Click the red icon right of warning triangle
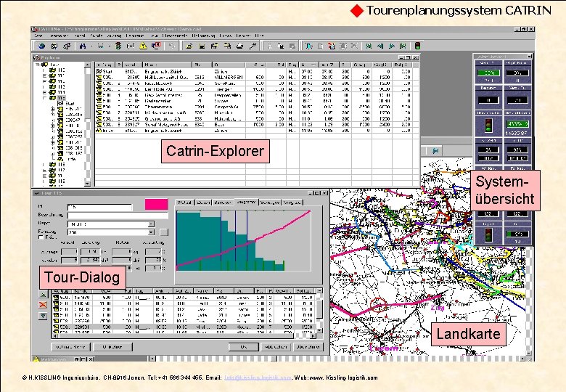 pyautogui.click(x=155, y=46)
